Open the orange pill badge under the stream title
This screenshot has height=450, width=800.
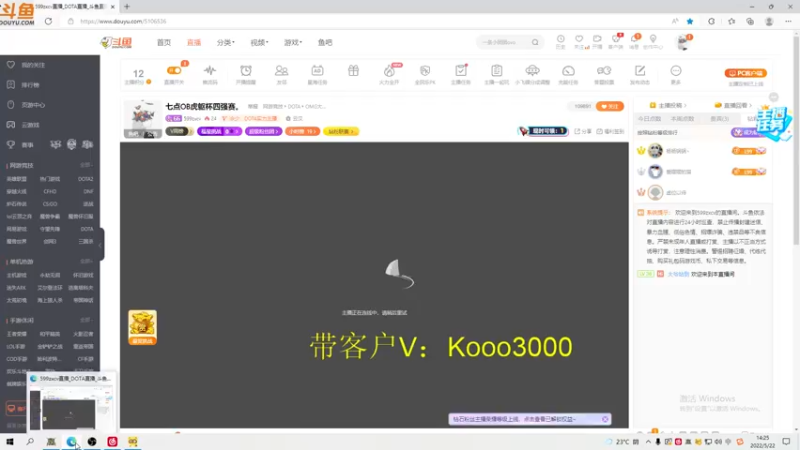[302, 131]
